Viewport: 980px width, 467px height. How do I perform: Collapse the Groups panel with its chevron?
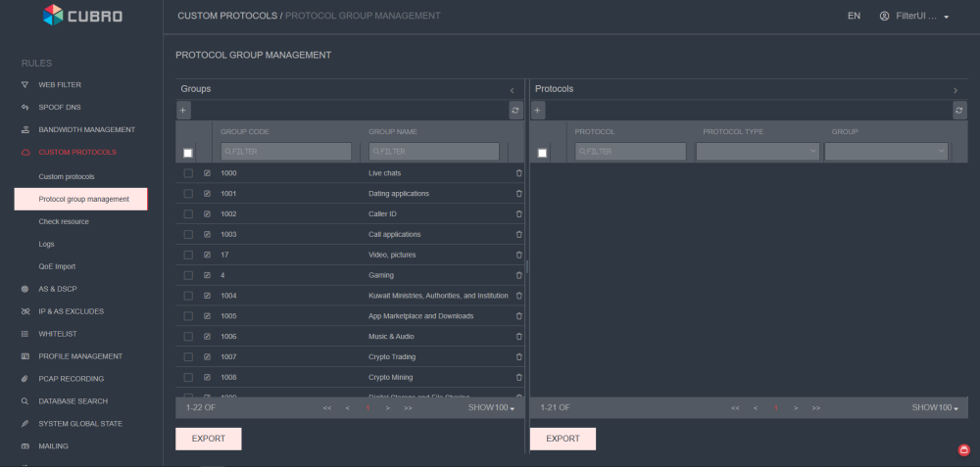tap(512, 90)
